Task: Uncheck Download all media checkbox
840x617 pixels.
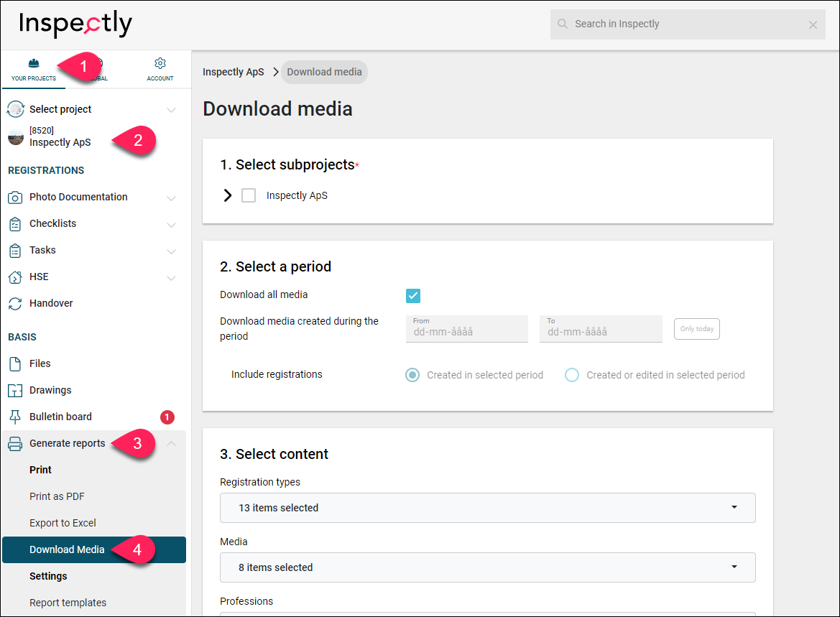Action: 413,296
